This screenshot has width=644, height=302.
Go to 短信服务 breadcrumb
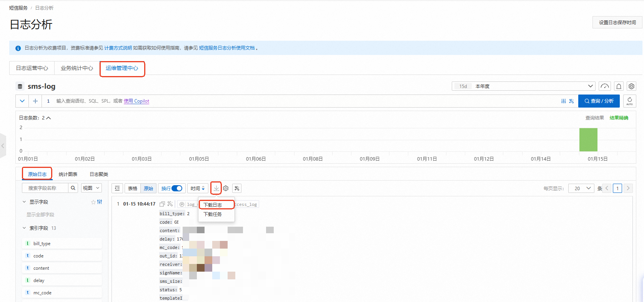(x=18, y=8)
